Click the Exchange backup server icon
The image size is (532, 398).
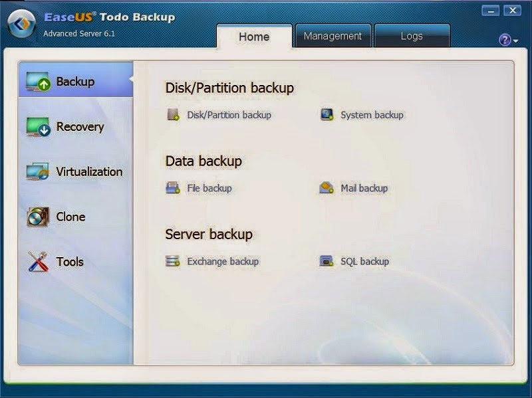pos(172,261)
